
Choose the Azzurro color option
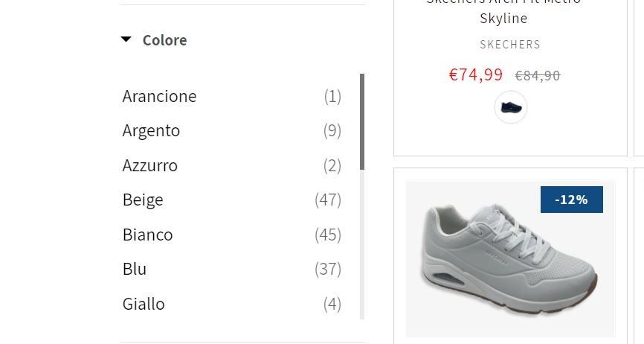point(231,165)
